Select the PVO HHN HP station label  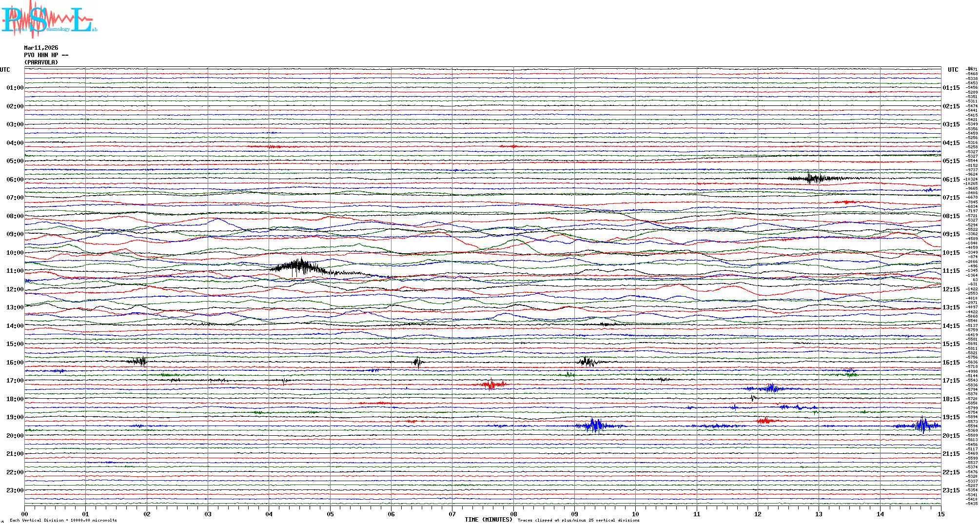coord(46,55)
